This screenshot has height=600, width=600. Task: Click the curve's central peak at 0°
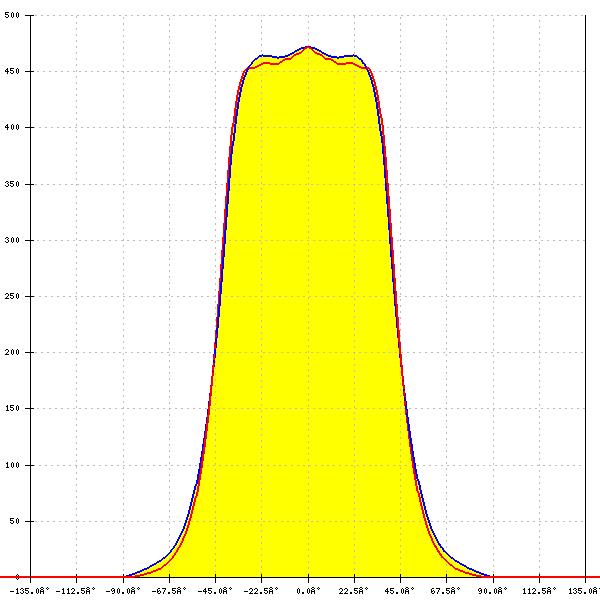pyautogui.click(x=308, y=47)
